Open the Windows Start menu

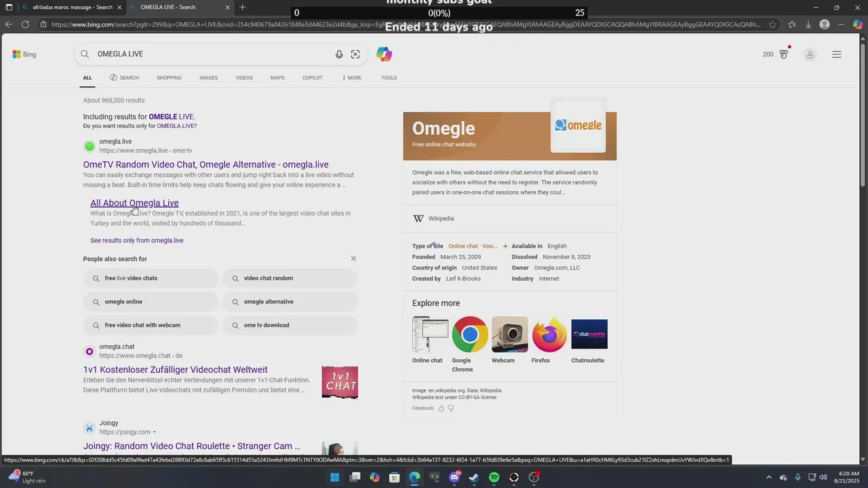pos(335,477)
